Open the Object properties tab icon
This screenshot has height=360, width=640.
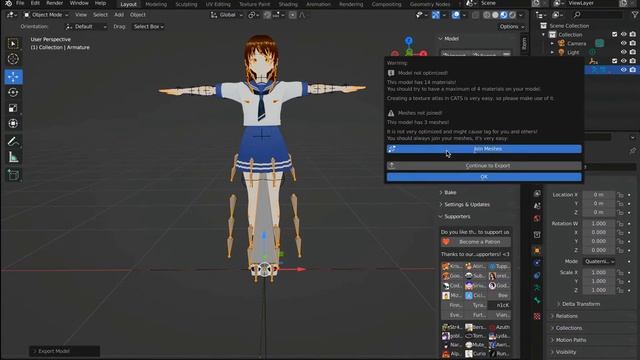click(537, 250)
